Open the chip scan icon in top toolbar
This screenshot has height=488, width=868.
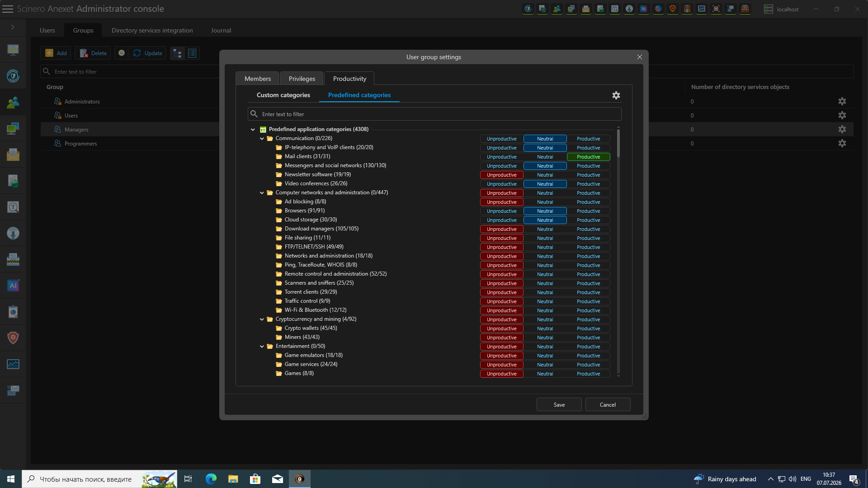716,9
